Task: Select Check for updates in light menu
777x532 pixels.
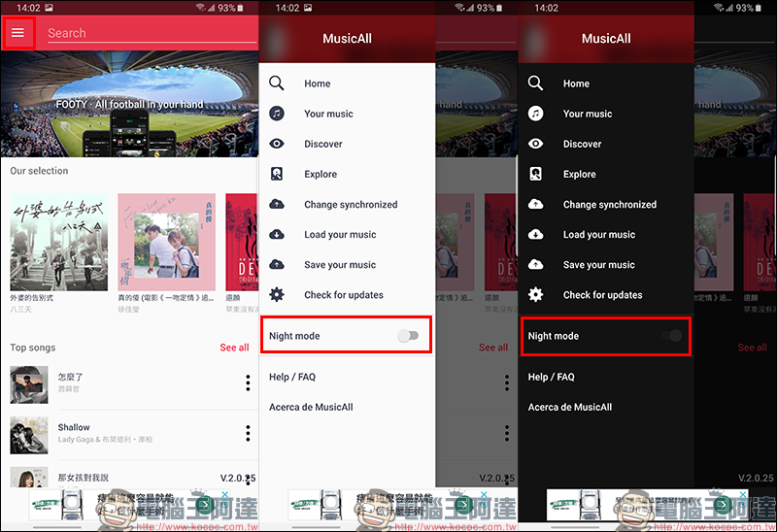Action: [x=344, y=295]
